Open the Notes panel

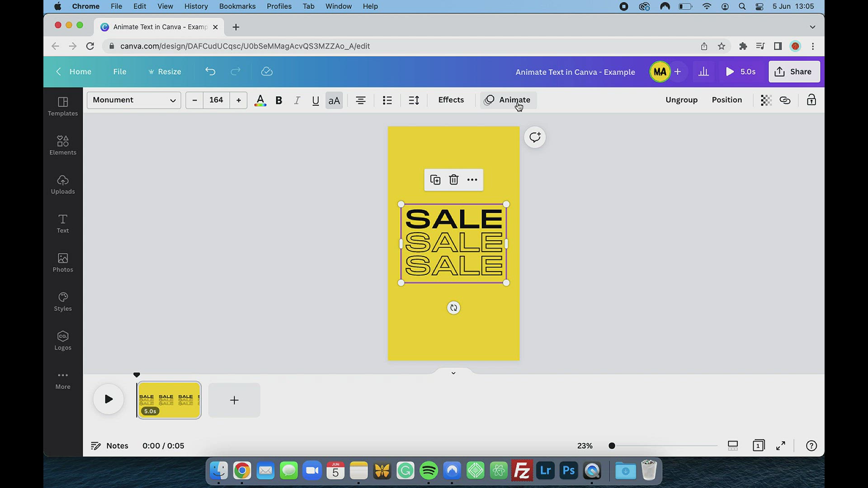coord(110,446)
